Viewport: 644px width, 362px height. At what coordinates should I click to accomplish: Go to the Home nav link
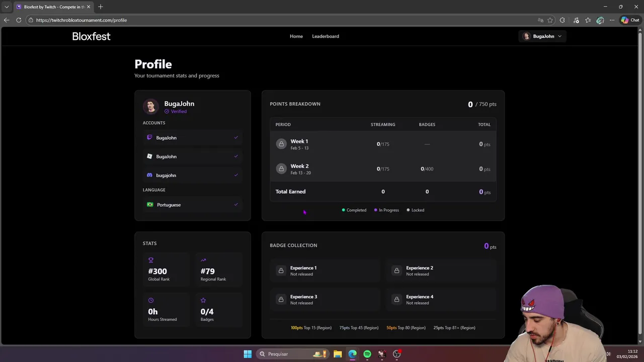(x=296, y=36)
